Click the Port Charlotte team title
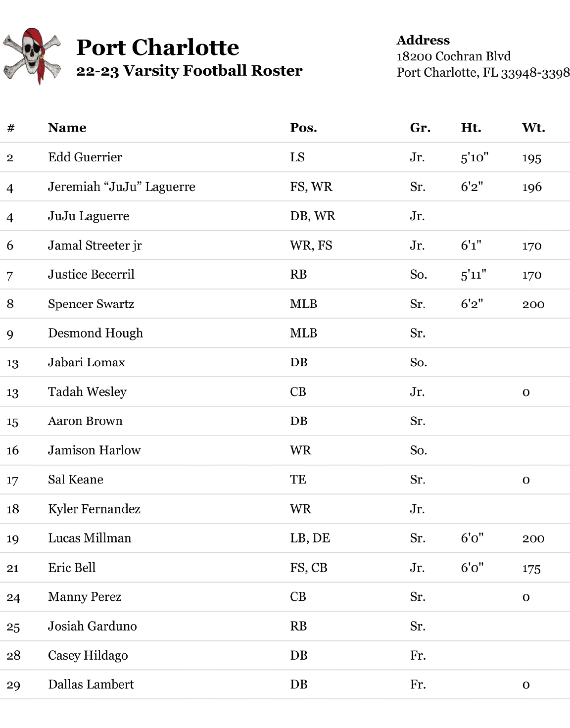The height and width of the screenshot is (728, 570). coord(158,48)
